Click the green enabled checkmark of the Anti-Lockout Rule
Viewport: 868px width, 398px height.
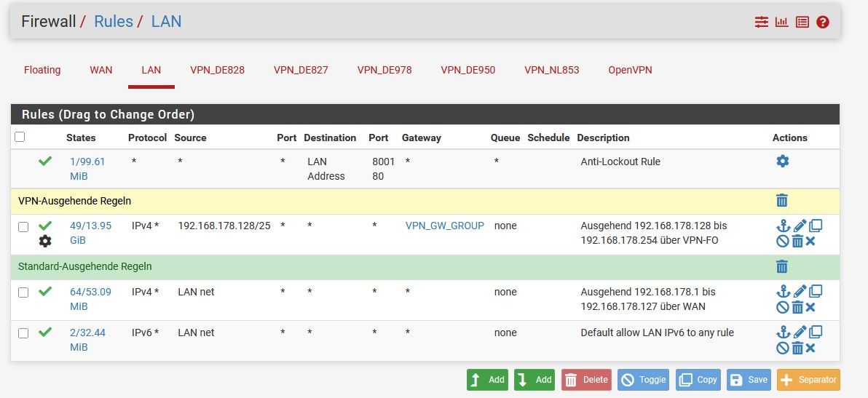pos(45,161)
